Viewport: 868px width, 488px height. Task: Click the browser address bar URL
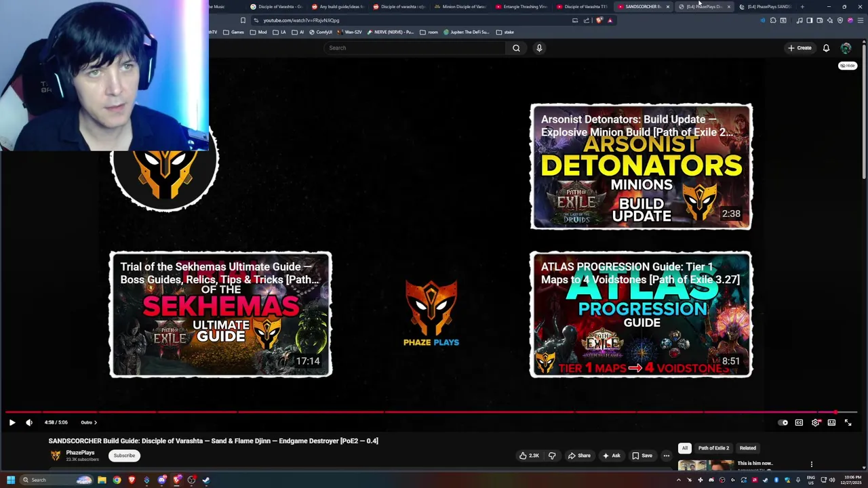point(301,20)
